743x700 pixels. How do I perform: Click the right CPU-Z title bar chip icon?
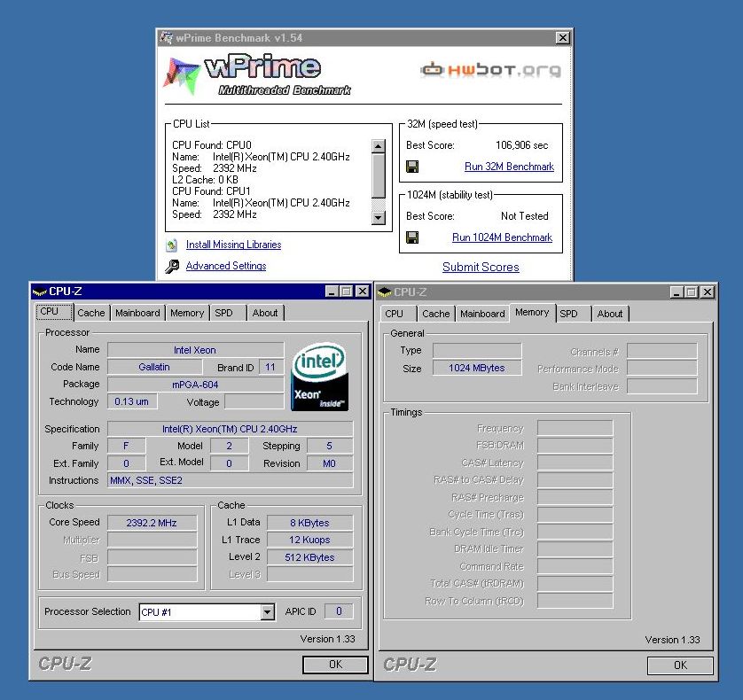coord(384,292)
